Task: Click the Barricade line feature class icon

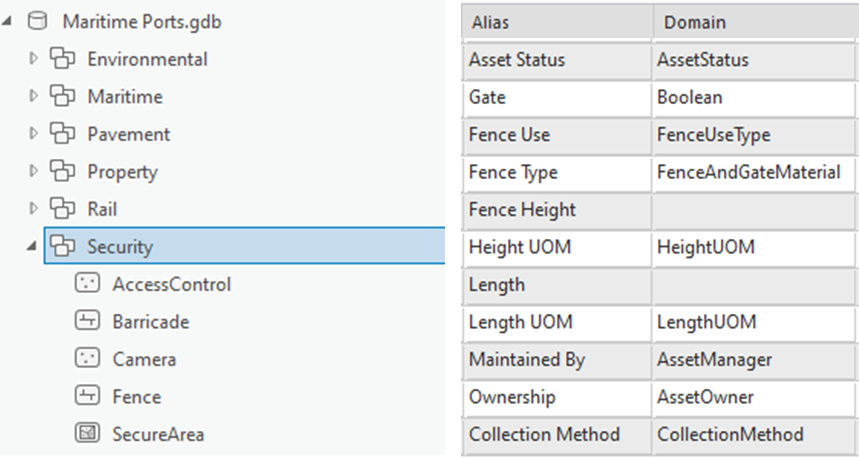Action: (88, 322)
